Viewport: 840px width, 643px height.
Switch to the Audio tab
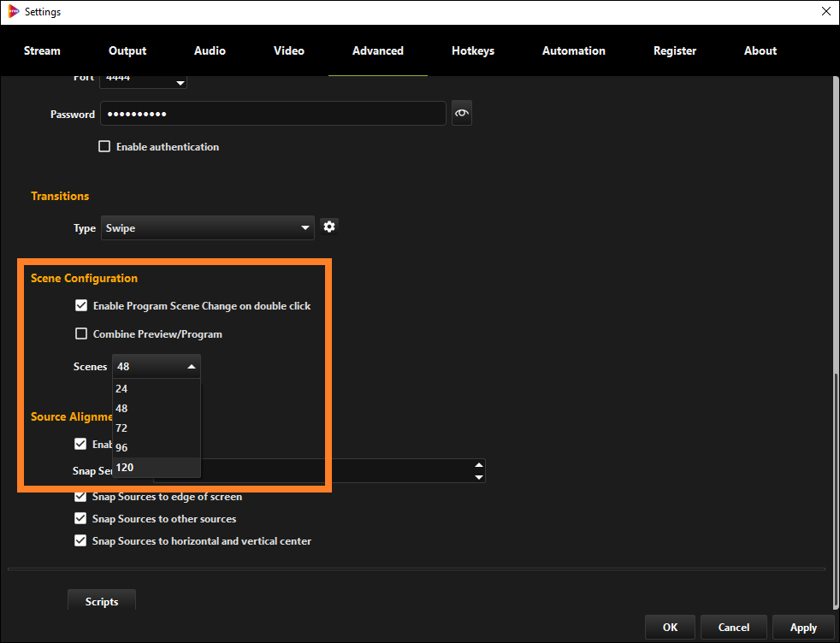[x=210, y=50]
